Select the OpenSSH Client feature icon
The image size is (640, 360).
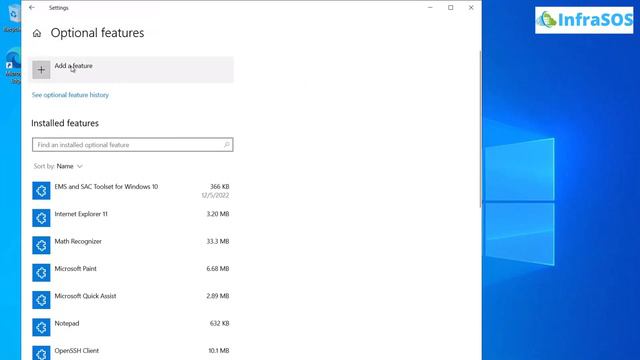[41, 353]
